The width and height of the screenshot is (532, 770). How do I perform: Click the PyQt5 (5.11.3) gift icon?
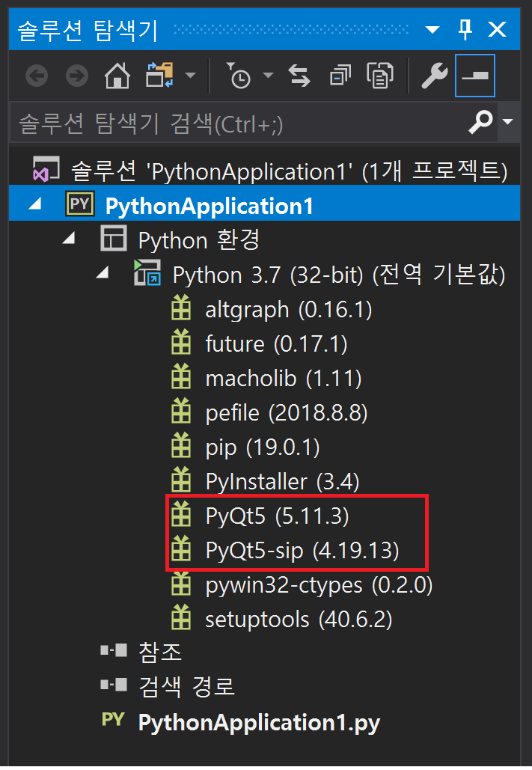[x=181, y=514]
